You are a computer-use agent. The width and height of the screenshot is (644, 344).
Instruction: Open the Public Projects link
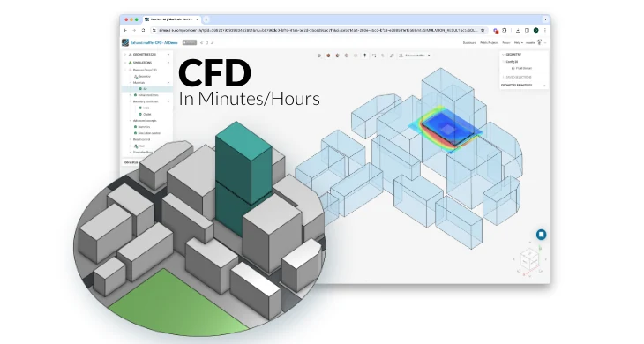tap(489, 42)
